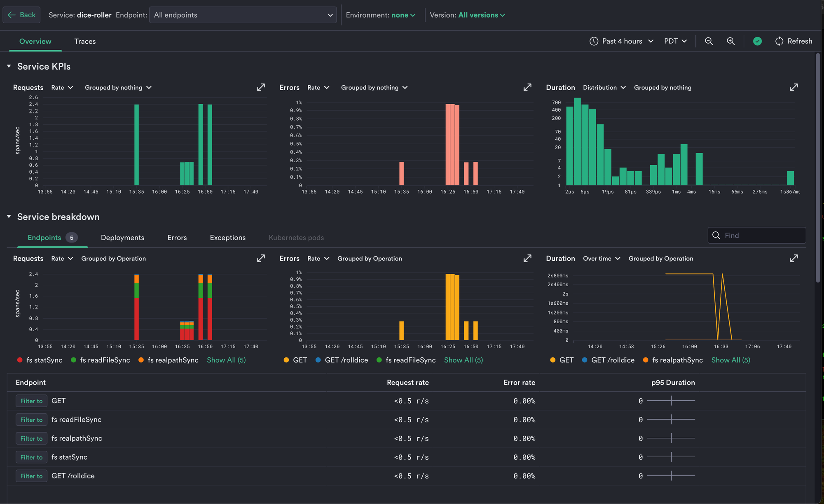
Task: Click 'Filter to' for fs realpathSync
Action: (x=31, y=438)
